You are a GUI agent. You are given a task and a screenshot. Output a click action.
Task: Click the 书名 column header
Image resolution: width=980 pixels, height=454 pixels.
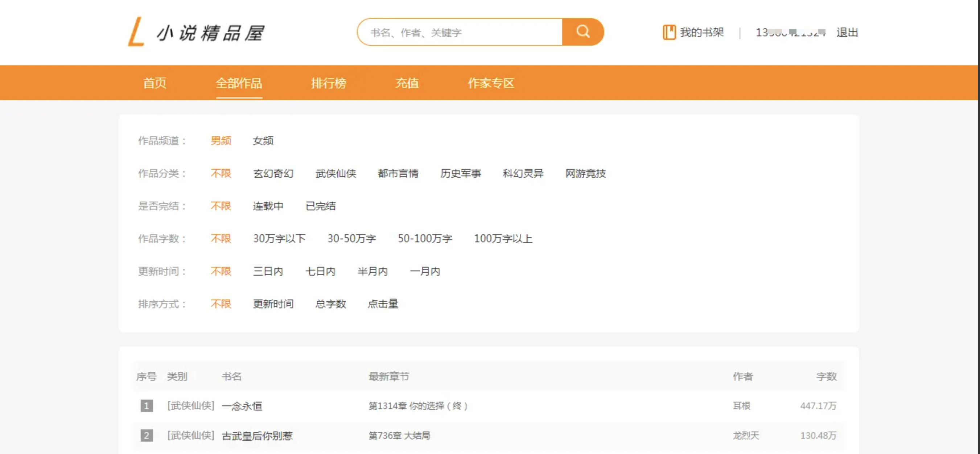click(232, 377)
